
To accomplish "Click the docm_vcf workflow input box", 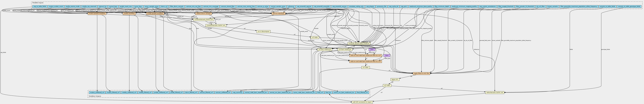I will [x=164, y=6].
